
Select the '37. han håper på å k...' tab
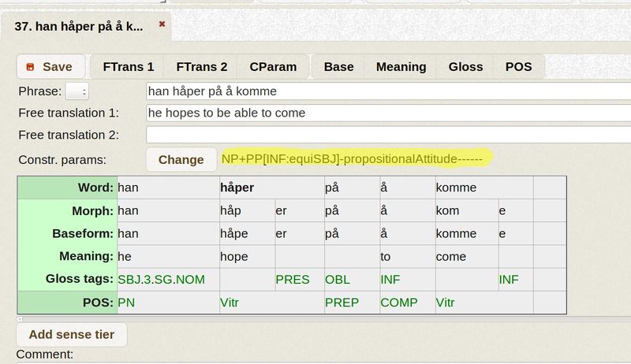coord(79,26)
